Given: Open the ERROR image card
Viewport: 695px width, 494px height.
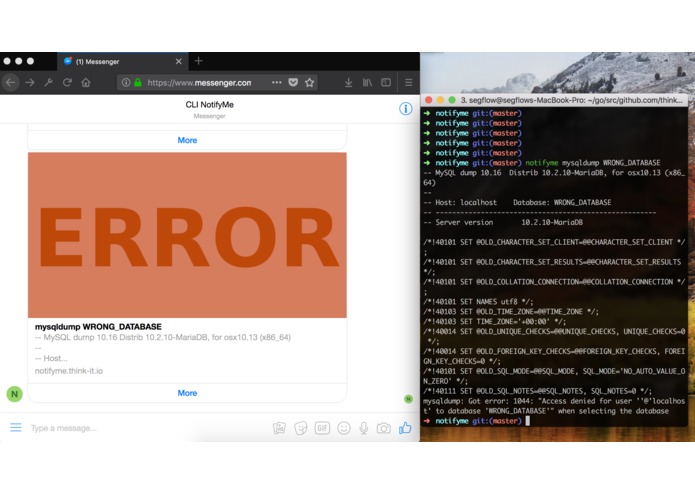Looking at the screenshot, I should [187, 235].
